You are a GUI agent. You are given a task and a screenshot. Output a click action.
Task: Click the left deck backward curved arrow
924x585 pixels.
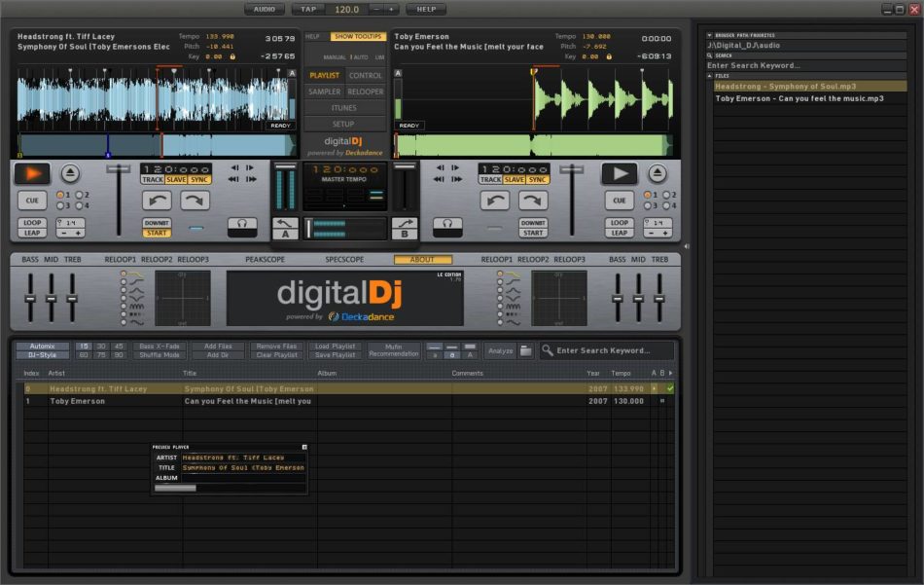coord(157,201)
